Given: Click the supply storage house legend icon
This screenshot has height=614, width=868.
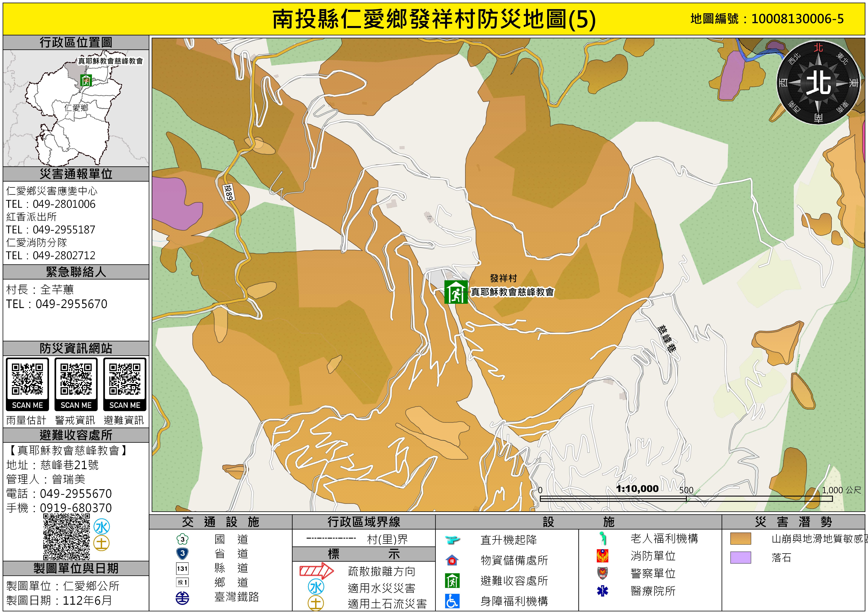Looking at the screenshot, I should [x=452, y=560].
